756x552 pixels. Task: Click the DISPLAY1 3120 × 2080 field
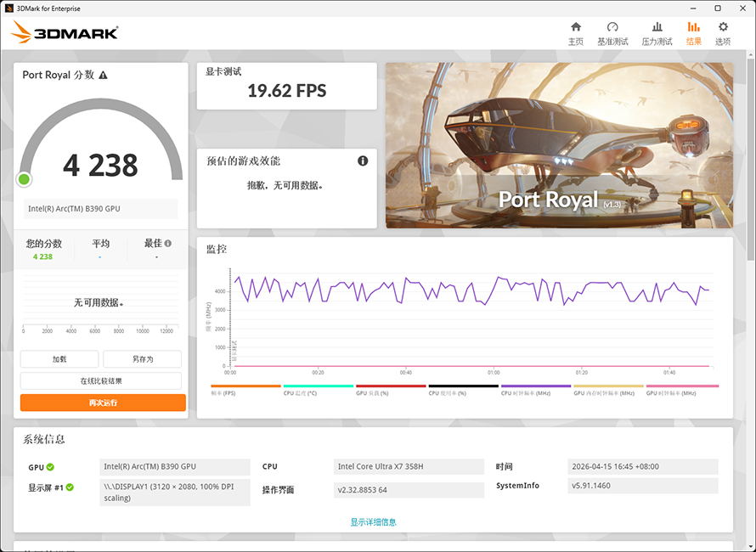click(175, 493)
